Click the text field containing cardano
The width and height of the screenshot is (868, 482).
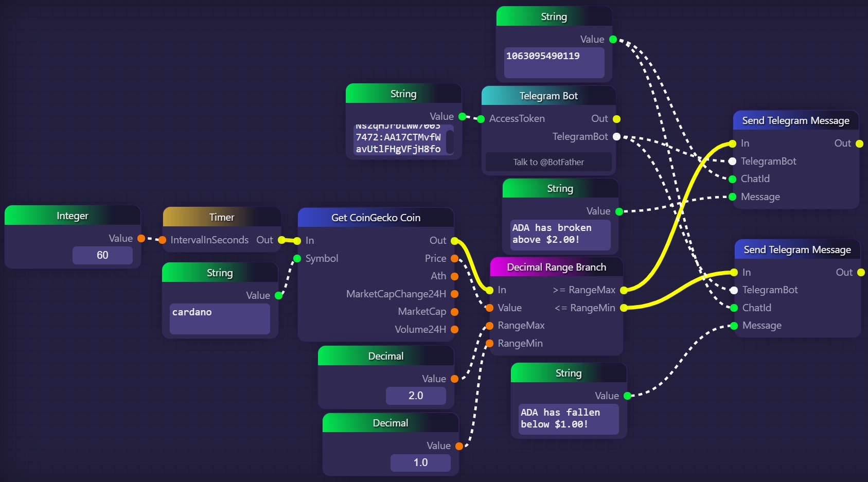point(220,318)
